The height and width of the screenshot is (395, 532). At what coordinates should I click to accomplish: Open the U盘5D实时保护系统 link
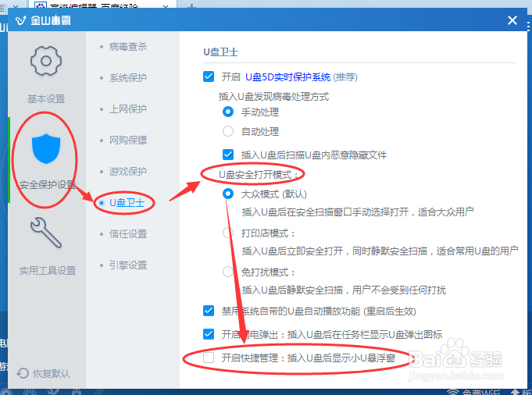tap(287, 77)
